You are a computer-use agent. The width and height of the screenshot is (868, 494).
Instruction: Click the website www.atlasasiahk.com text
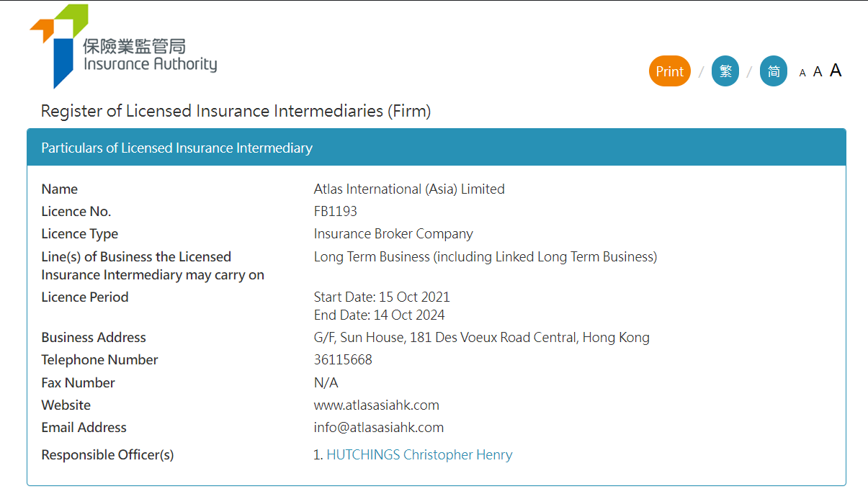coord(376,405)
